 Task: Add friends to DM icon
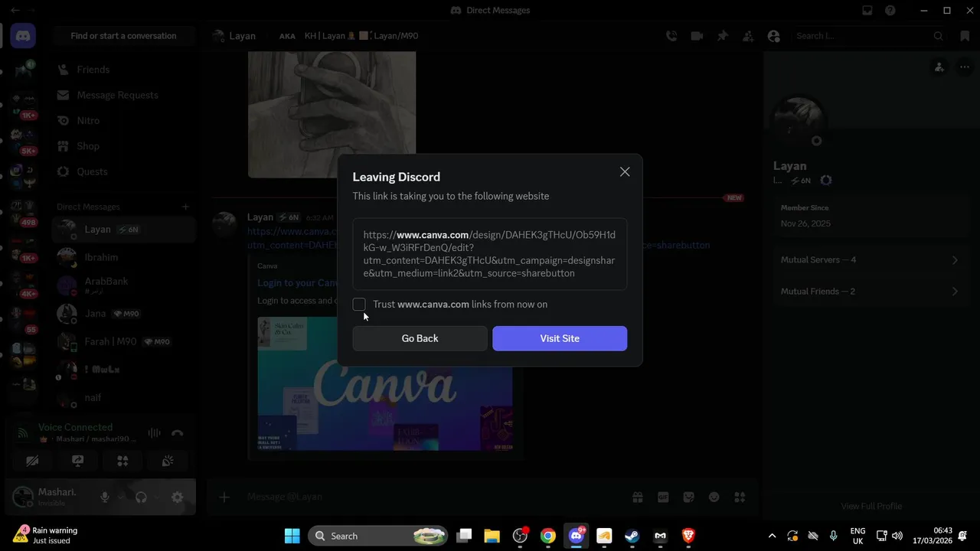tap(748, 36)
